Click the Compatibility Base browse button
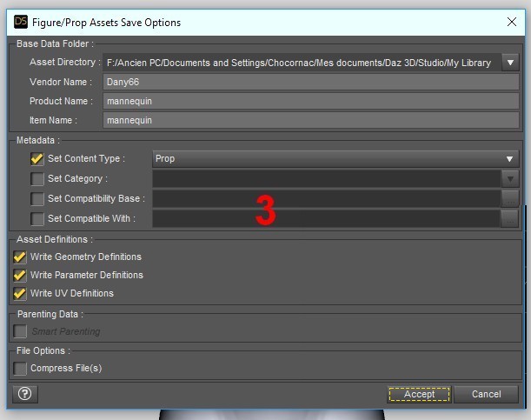This screenshot has width=531, height=420. [x=510, y=199]
